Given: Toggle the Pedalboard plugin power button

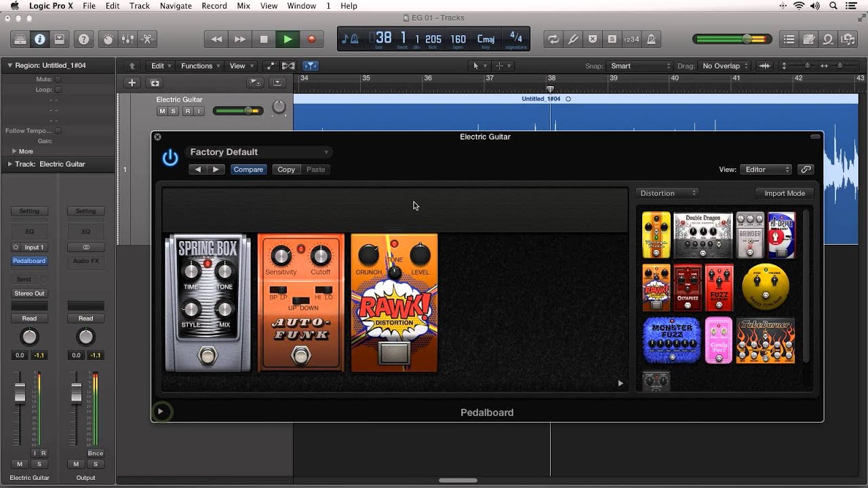Looking at the screenshot, I should coord(170,159).
